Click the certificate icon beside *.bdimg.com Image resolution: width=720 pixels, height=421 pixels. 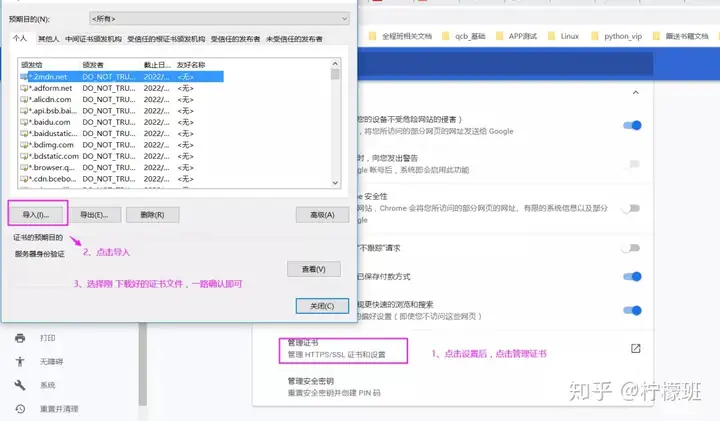[x=24, y=145]
